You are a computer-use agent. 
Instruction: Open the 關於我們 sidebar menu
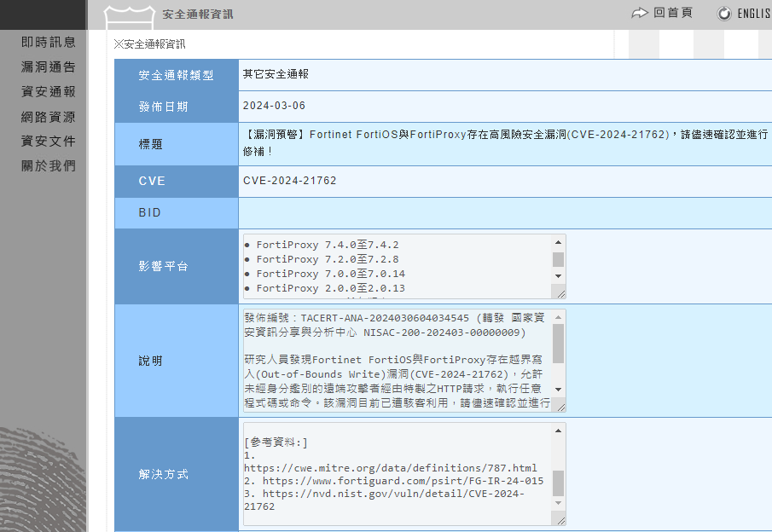coord(49,166)
